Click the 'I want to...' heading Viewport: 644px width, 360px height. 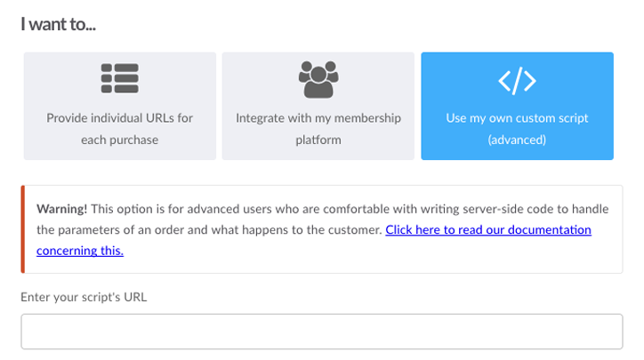[x=58, y=24]
